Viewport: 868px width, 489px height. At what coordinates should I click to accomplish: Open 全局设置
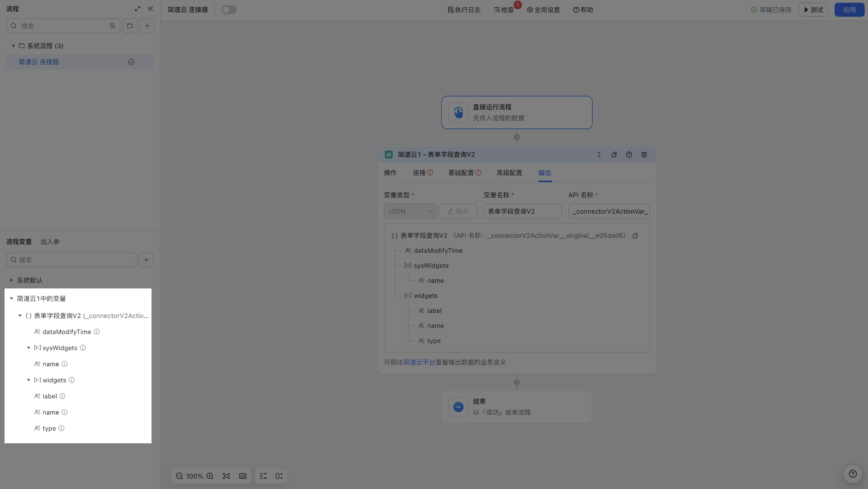click(543, 10)
